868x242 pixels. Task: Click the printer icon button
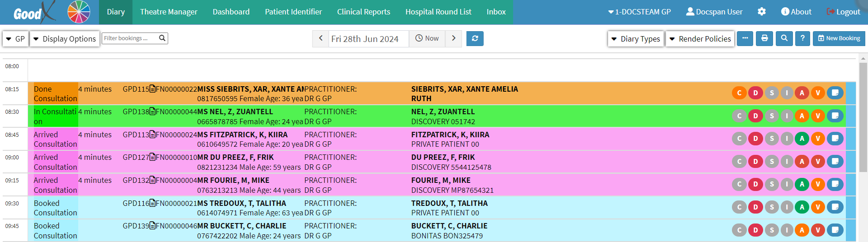(764, 39)
